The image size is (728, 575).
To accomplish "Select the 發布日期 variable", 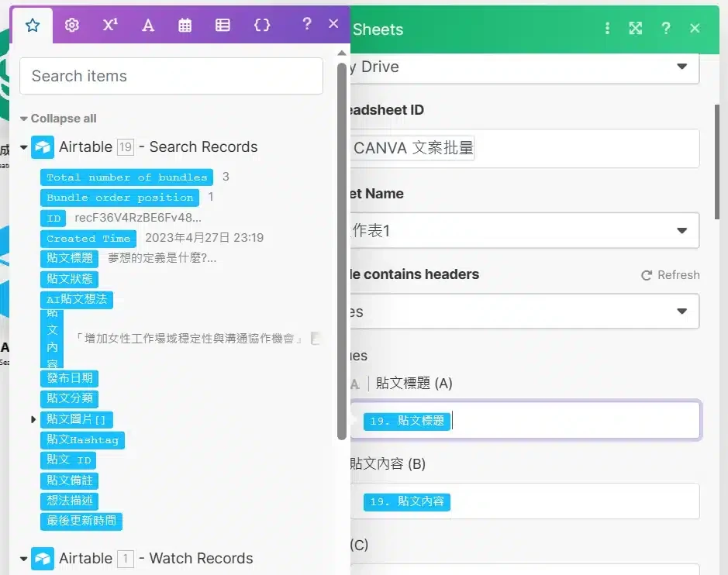I will (x=70, y=378).
